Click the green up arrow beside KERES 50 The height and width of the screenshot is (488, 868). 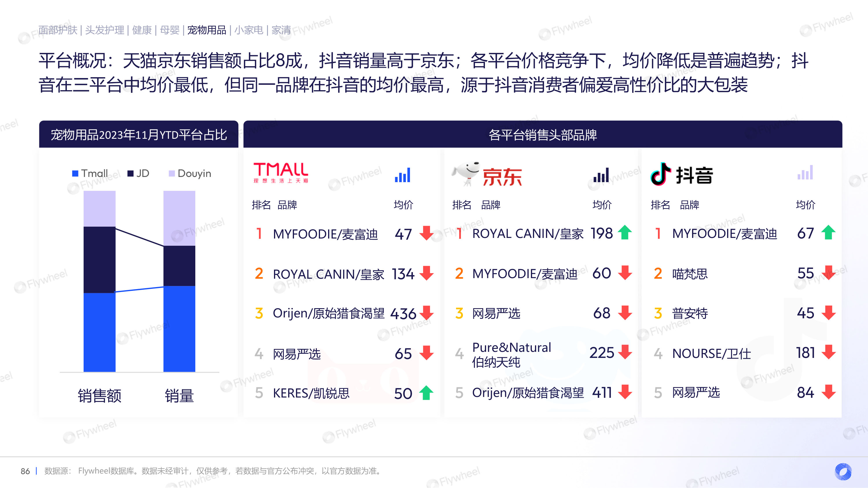tap(426, 392)
